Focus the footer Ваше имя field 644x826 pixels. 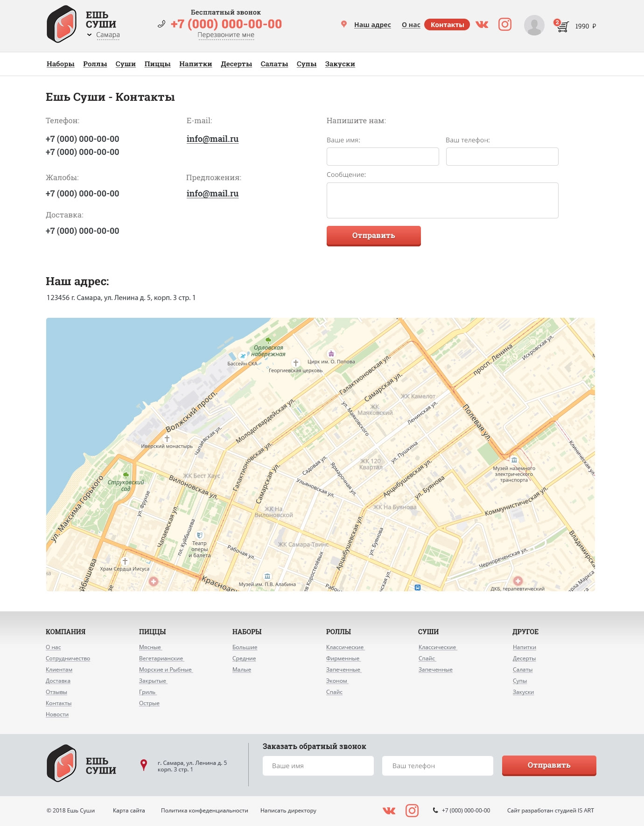318,766
